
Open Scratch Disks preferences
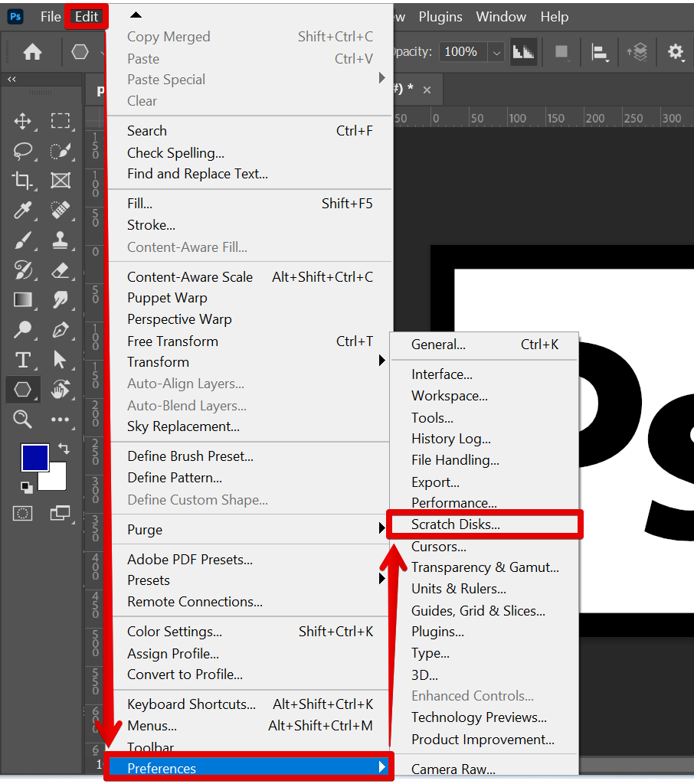point(455,524)
